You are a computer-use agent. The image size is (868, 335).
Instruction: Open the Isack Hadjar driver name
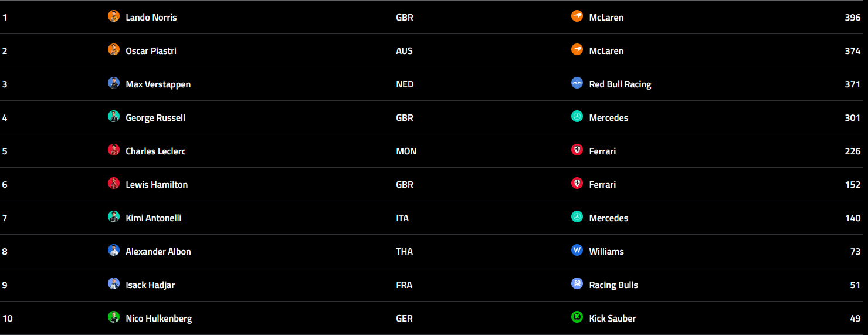click(150, 285)
